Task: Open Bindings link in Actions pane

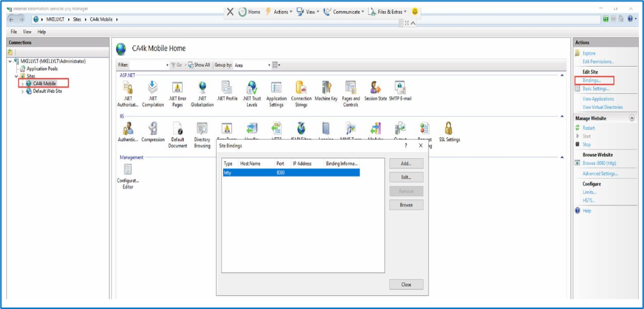Action: click(x=592, y=80)
